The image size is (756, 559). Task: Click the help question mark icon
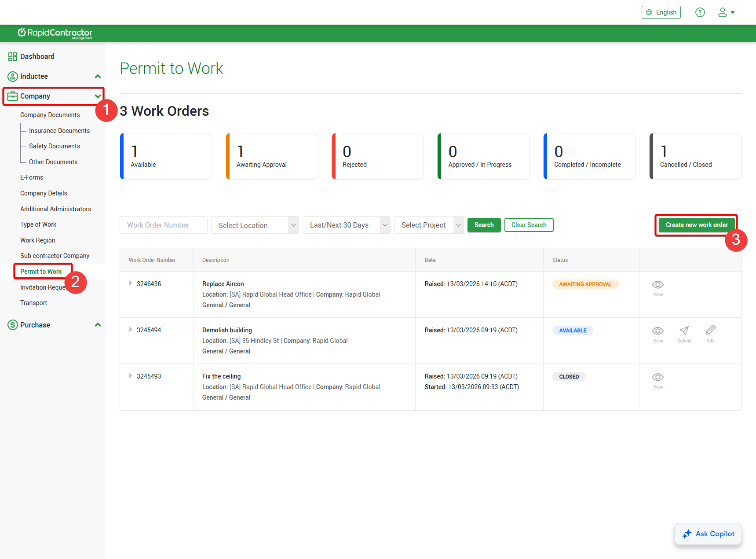(700, 12)
